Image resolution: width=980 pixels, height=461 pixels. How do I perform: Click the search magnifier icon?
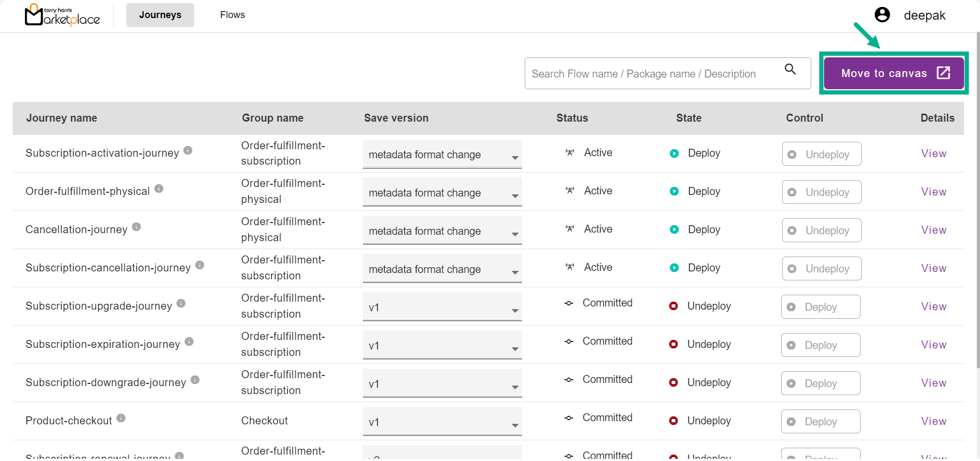[790, 70]
